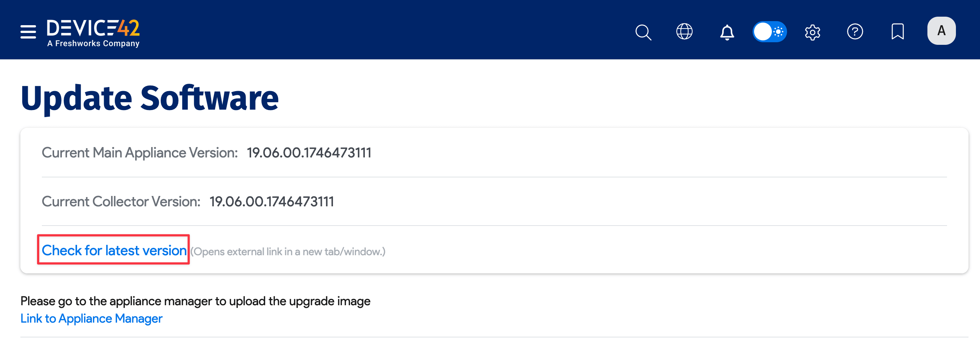Open the notifications bell

727,31
